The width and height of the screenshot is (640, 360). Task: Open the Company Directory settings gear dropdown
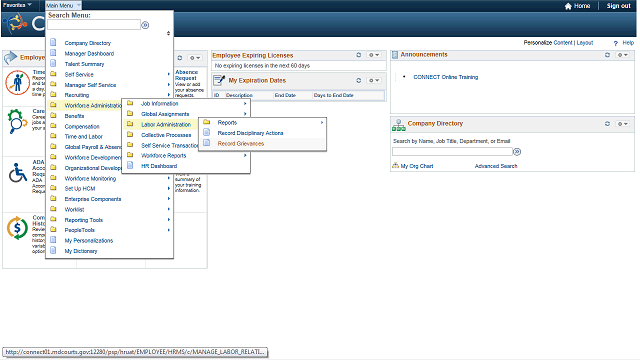click(x=622, y=124)
